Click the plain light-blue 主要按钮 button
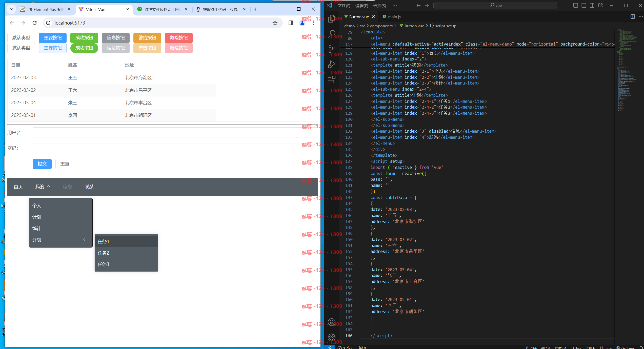Screen dimensions: 644x349 (53, 48)
